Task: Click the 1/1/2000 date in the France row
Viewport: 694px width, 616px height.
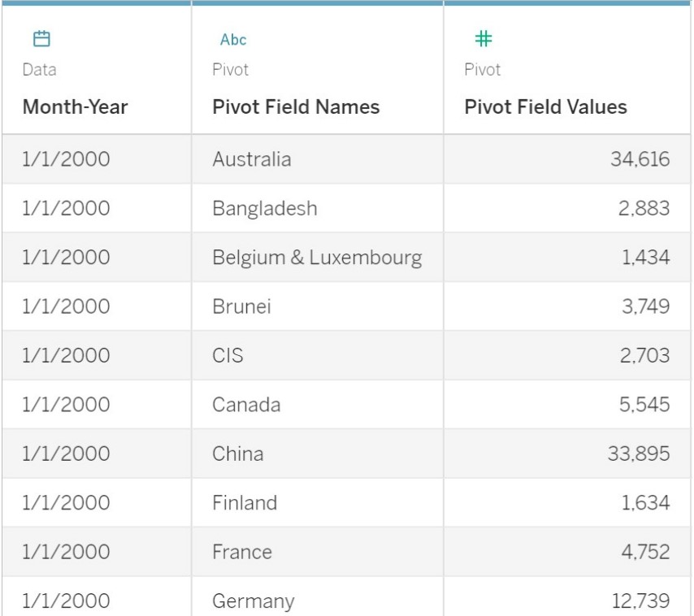Action: pyautogui.click(x=66, y=552)
